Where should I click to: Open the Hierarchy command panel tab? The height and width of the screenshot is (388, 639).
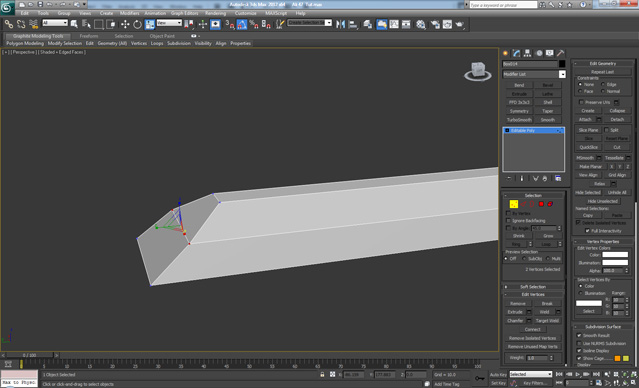pyautogui.click(x=527, y=53)
